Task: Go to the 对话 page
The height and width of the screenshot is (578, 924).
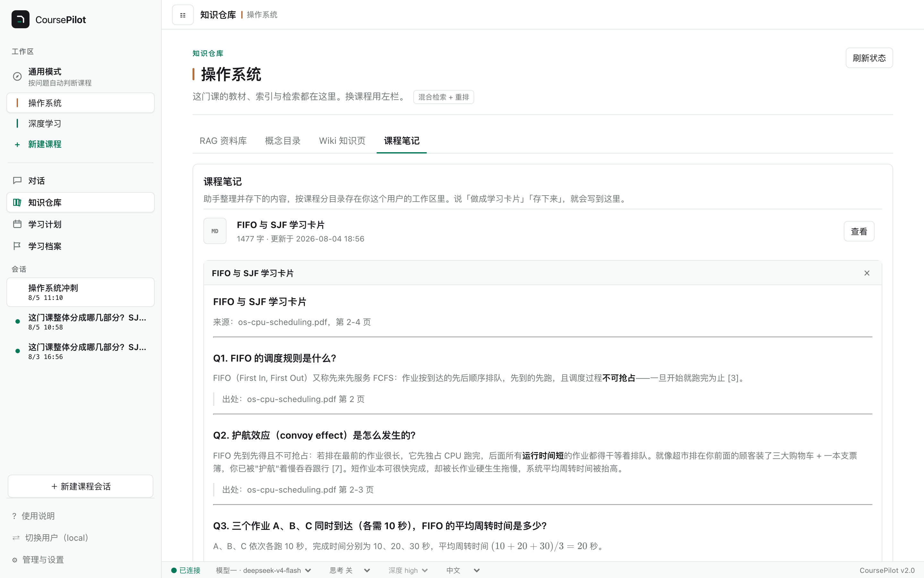Action: click(81, 180)
